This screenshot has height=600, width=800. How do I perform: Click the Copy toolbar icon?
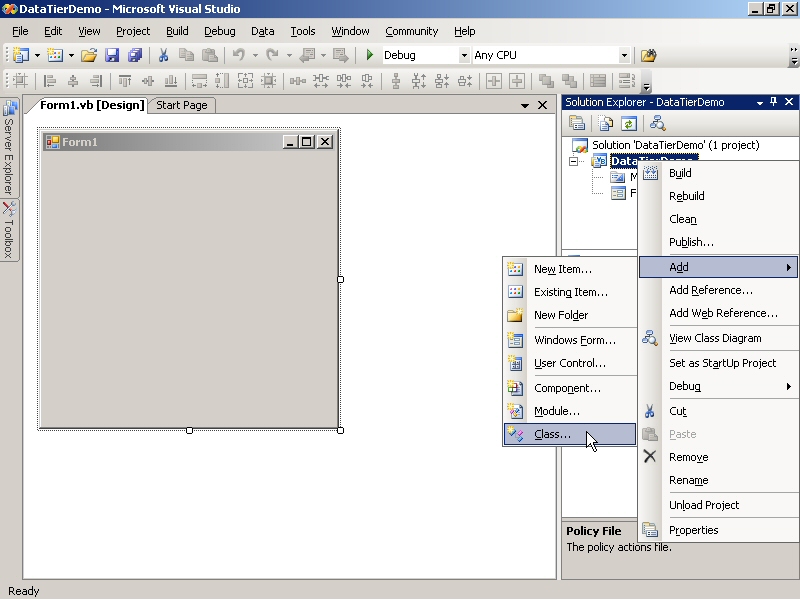(186, 55)
